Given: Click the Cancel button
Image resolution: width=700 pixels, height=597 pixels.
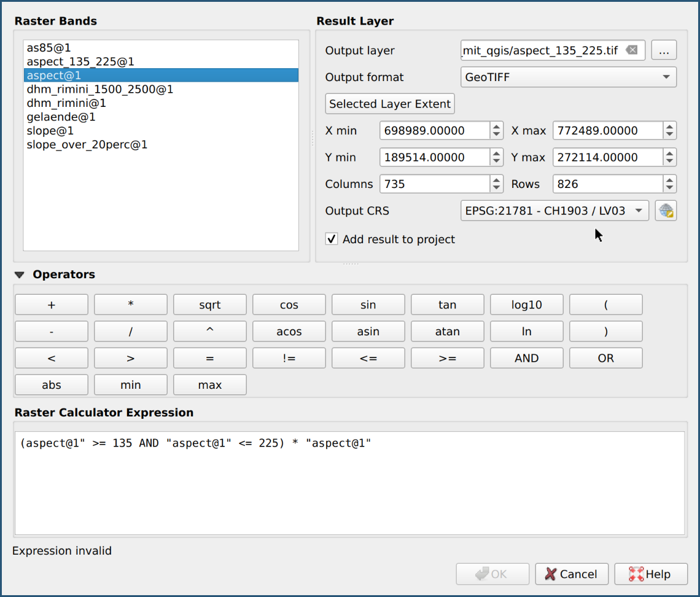Looking at the screenshot, I should tap(572, 574).
